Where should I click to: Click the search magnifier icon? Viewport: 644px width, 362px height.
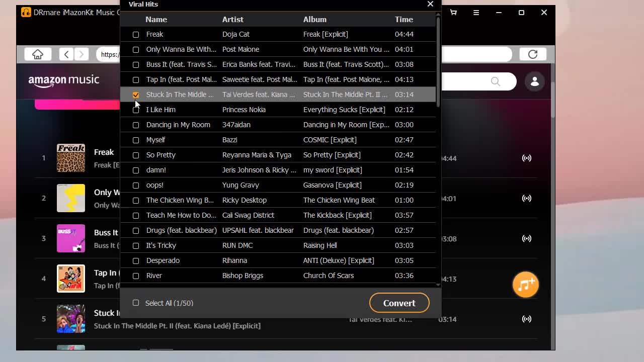tap(496, 81)
